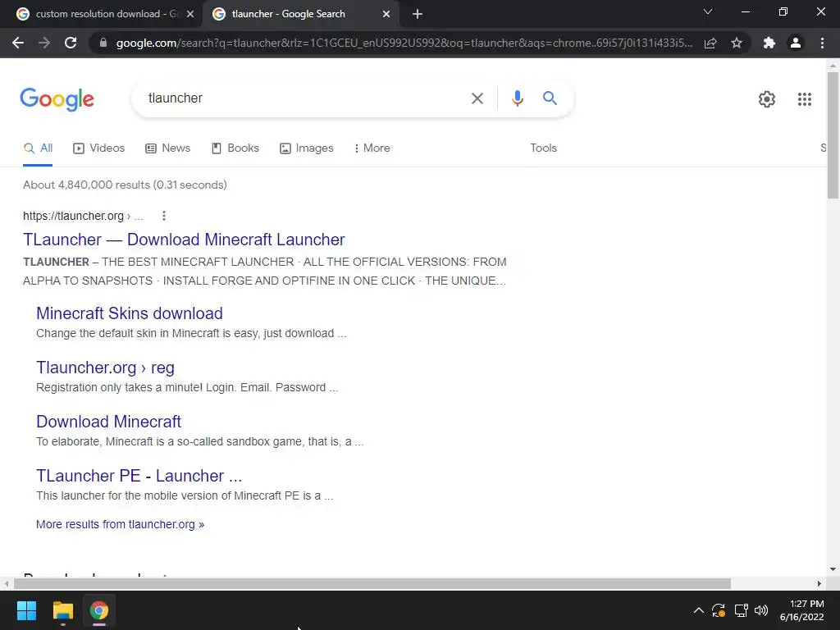Click the scroll-down arrow on vertical scrollbar

(x=833, y=569)
